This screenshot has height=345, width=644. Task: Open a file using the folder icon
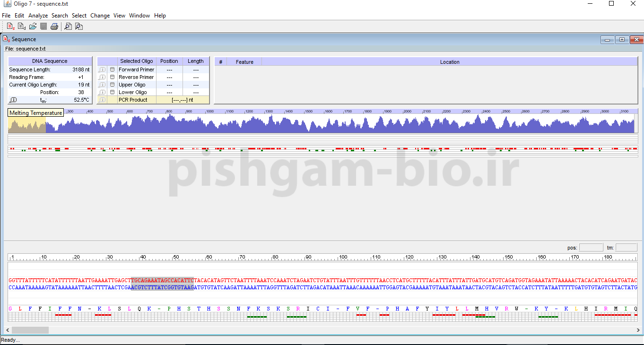pos(33,26)
